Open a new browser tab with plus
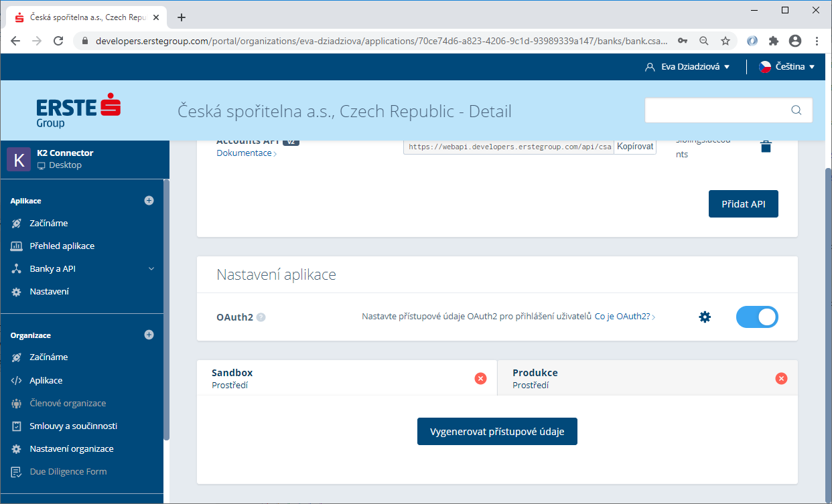 pos(182,17)
